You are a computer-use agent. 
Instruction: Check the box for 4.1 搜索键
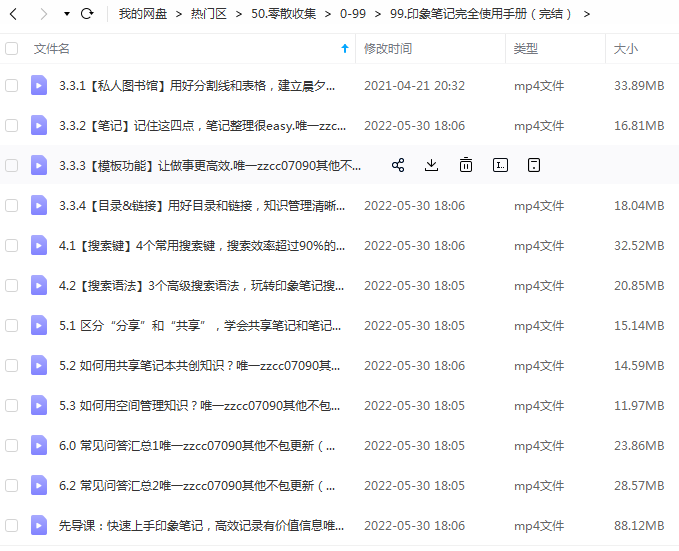(x=12, y=245)
